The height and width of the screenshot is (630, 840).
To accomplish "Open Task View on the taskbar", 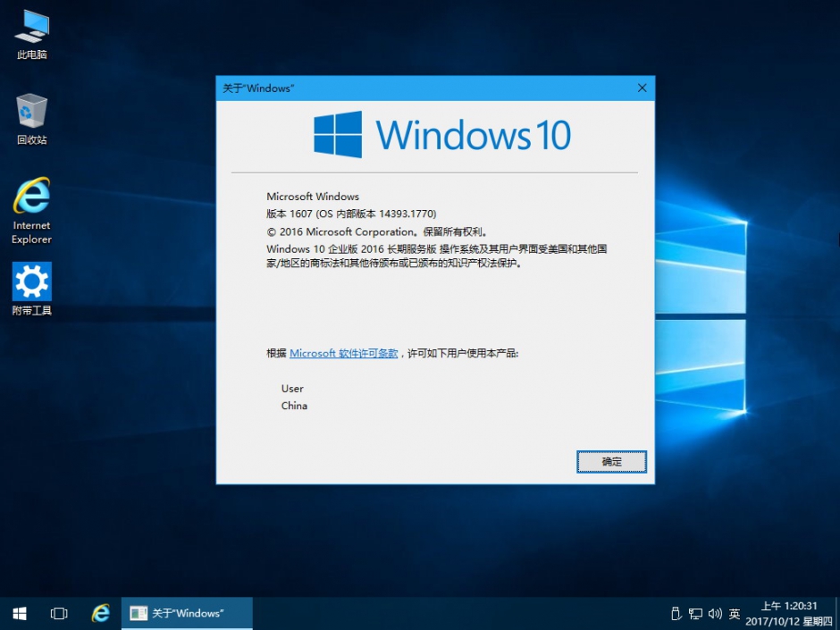I will pyautogui.click(x=59, y=613).
